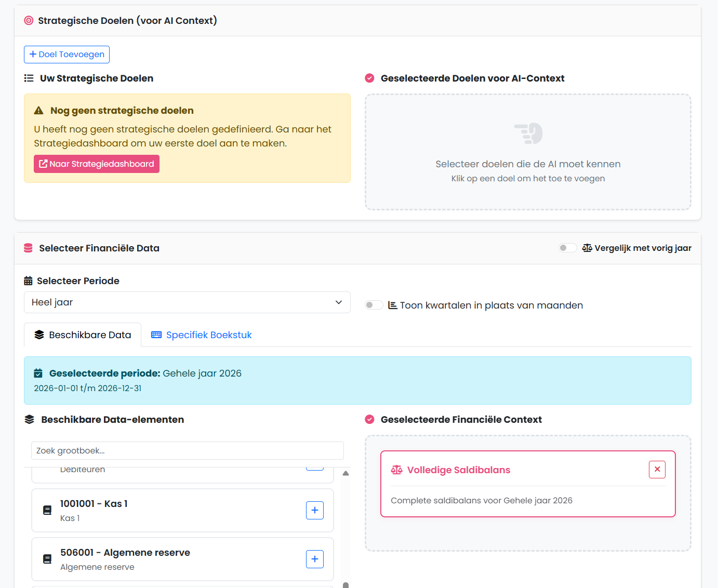Select the 506001 - Algemene reserve ledger card
The image size is (718, 588).
[171, 559]
